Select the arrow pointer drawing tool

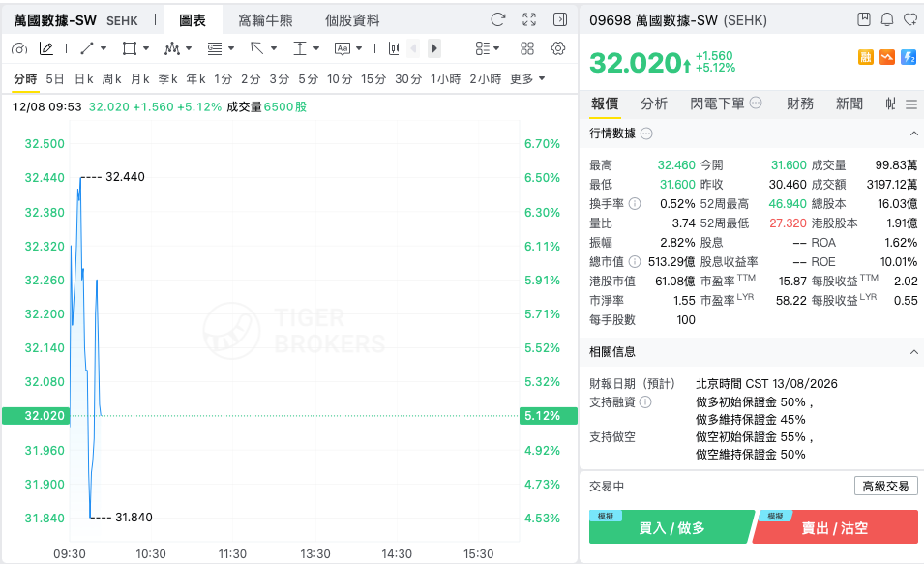pyautogui.click(x=257, y=48)
